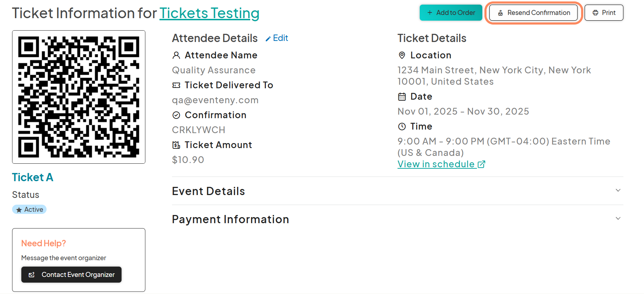Image resolution: width=644 pixels, height=294 pixels.
Task: Click the person icon beside Attendee Name
Action: coord(176,55)
